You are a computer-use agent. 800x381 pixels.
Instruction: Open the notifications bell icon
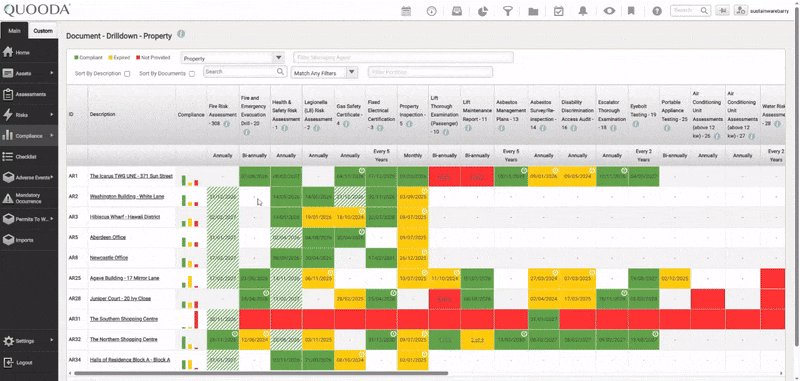tap(583, 11)
